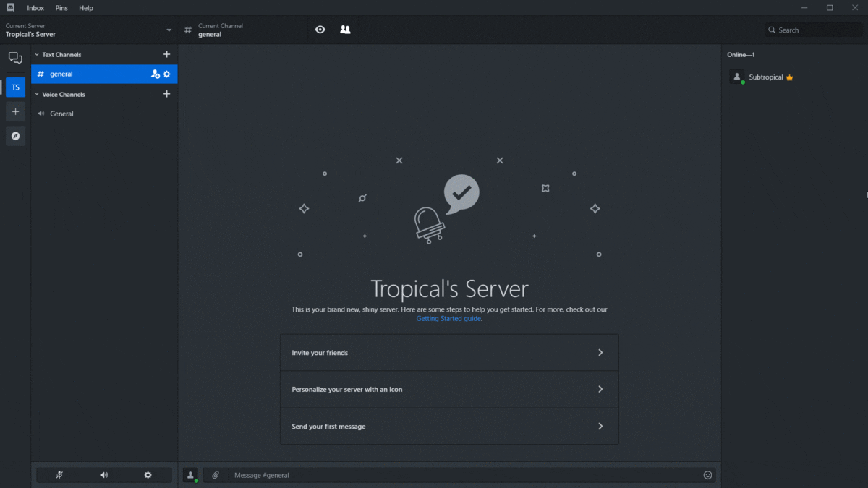Toggle member list visibility icon
The image size is (868, 488).
click(345, 30)
